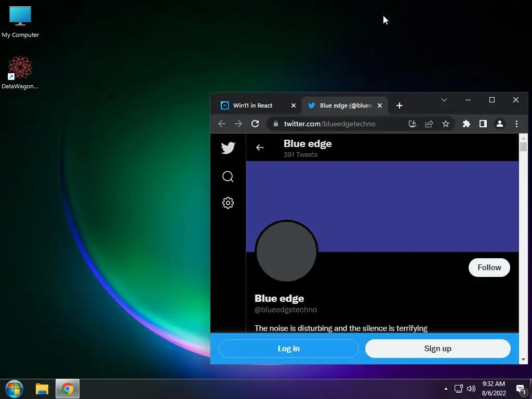This screenshot has height=399, width=532.
Task: Click the network icon in the system tray
Action: click(459, 389)
